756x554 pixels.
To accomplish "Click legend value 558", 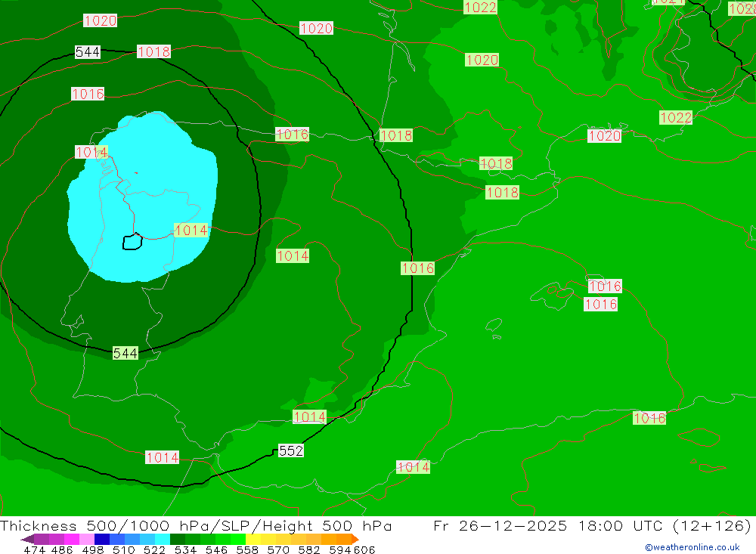I will click(247, 549).
